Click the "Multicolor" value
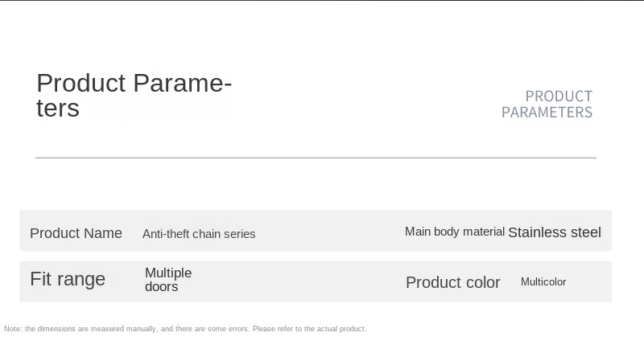The width and height of the screenshot is (644, 353). pyautogui.click(x=543, y=282)
